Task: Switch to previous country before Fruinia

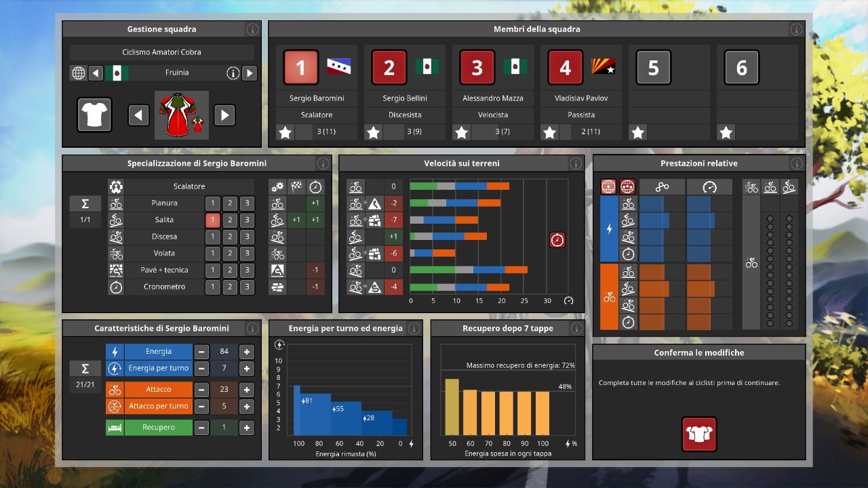Action: point(96,73)
